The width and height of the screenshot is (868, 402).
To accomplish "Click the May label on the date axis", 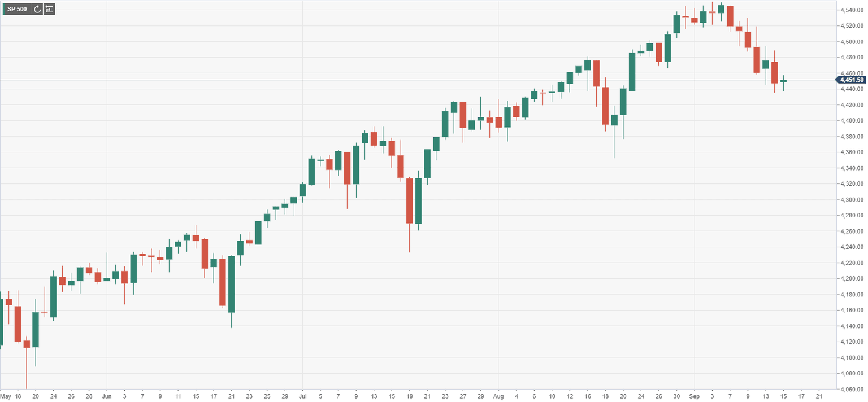I will (x=6, y=396).
